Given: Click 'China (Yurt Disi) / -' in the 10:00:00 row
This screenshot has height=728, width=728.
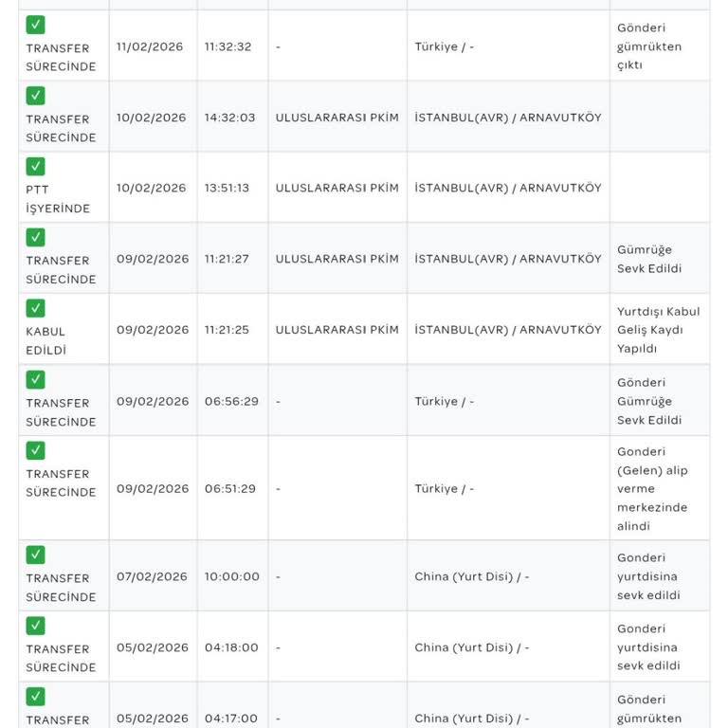Looking at the screenshot, I should [x=471, y=576].
